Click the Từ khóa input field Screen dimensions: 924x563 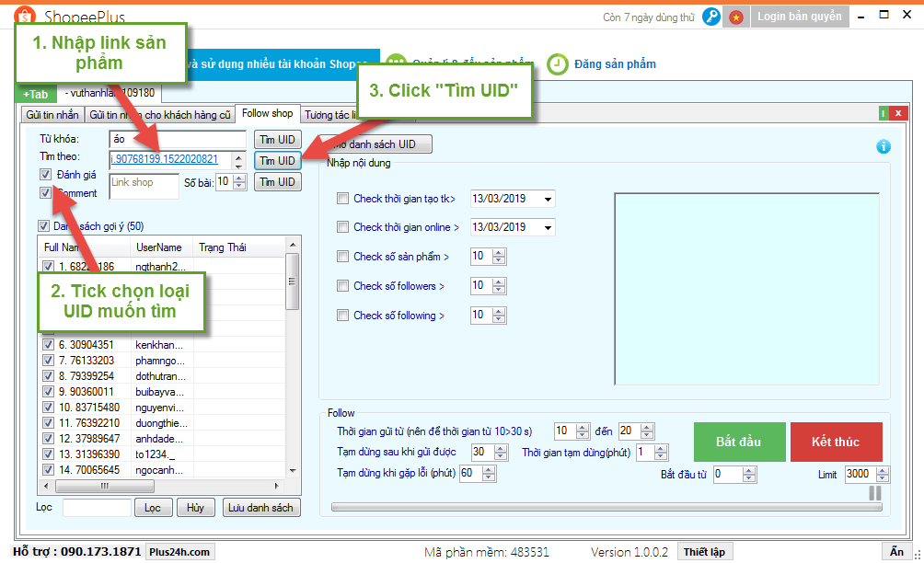pos(178,140)
